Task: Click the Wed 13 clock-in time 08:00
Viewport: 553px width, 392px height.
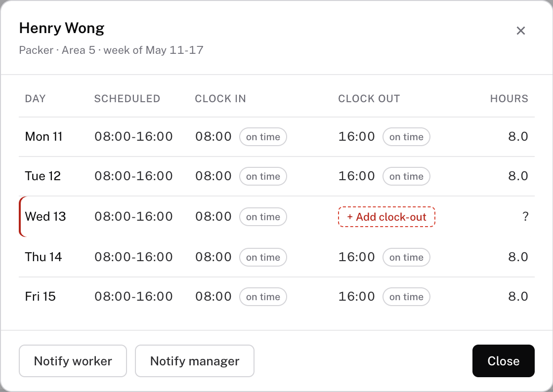Action: [213, 217]
